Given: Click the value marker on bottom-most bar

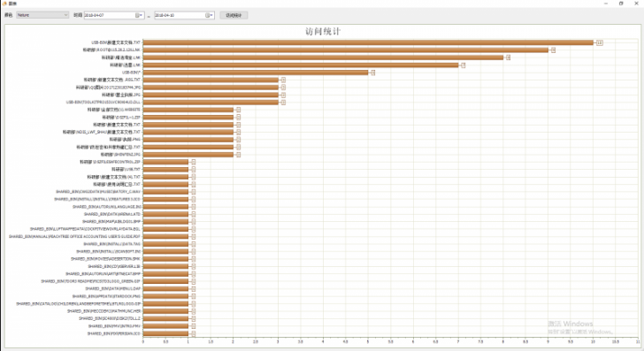Looking at the screenshot, I should click(x=194, y=333).
